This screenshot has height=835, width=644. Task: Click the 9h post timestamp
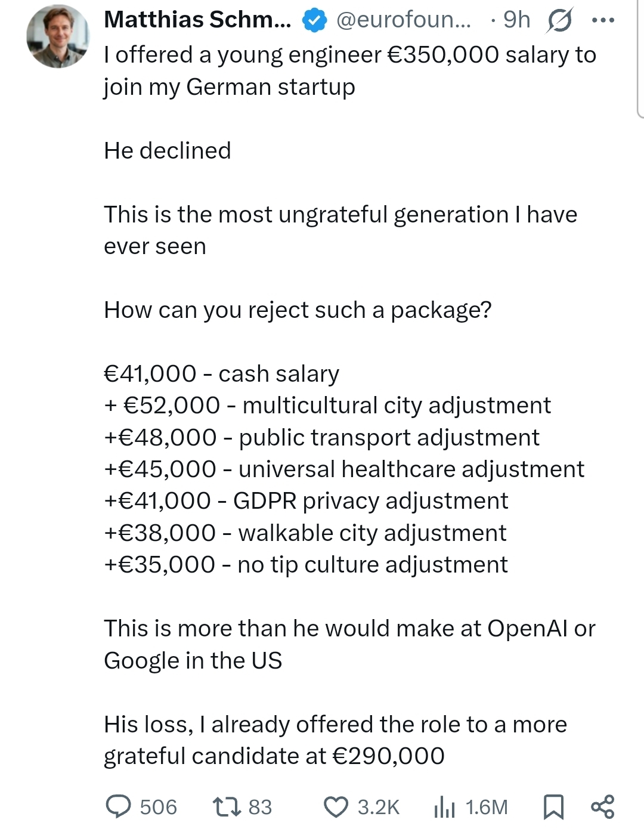516,20
